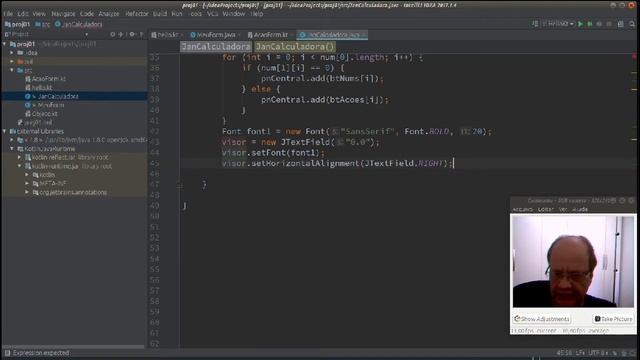Click the LF line separator in status bar
Image resolution: width=640 pixels, height=360 pixels.
pyautogui.click(x=580, y=353)
